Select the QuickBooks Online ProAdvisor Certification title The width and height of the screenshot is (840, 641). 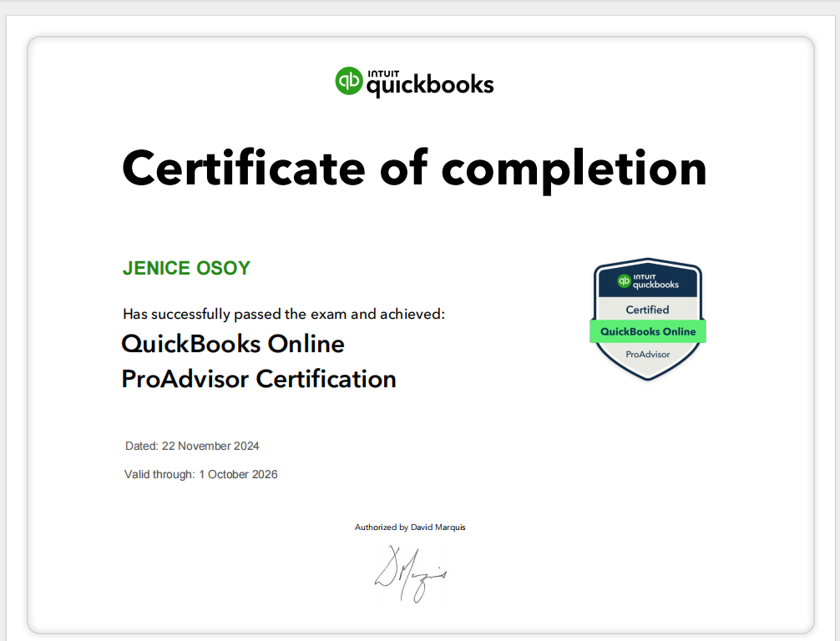pyautogui.click(x=259, y=361)
